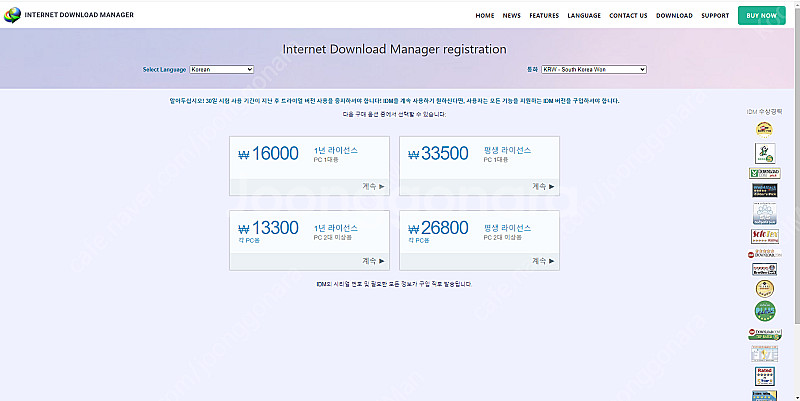Open the LANGUAGE navigation item
800x401 pixels.
(x=584, y=16)
